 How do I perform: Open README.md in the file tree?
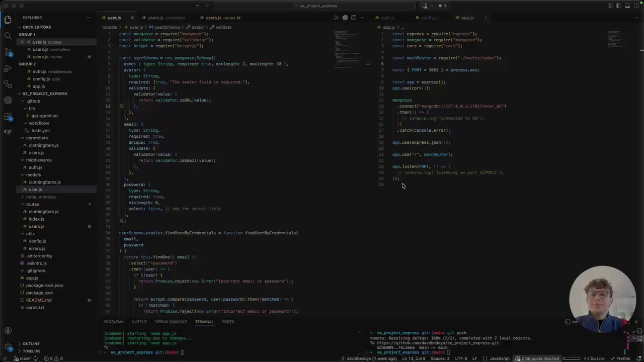pyautogui.click(x=39, y=300)
